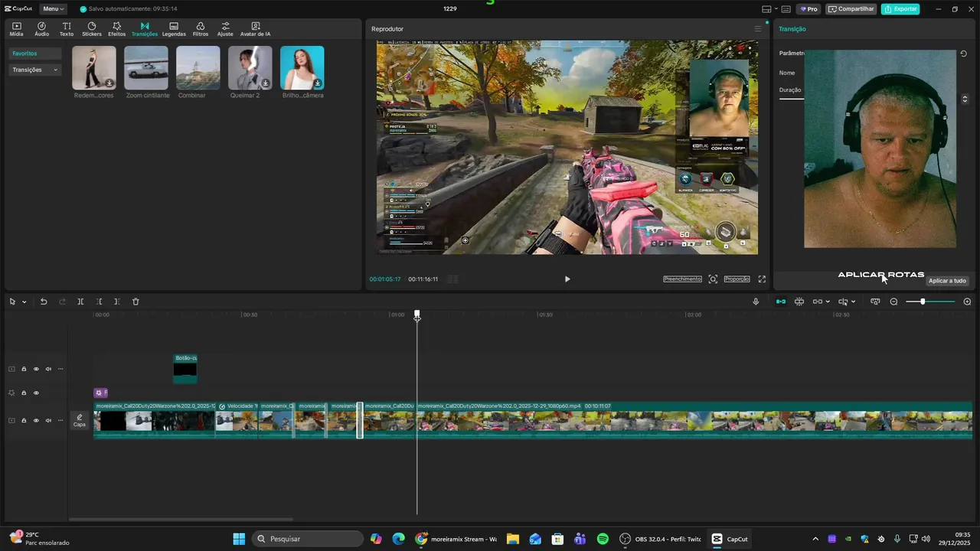
Task: Click the zoom out timeline magnifier
Action: tap(893, 302)
